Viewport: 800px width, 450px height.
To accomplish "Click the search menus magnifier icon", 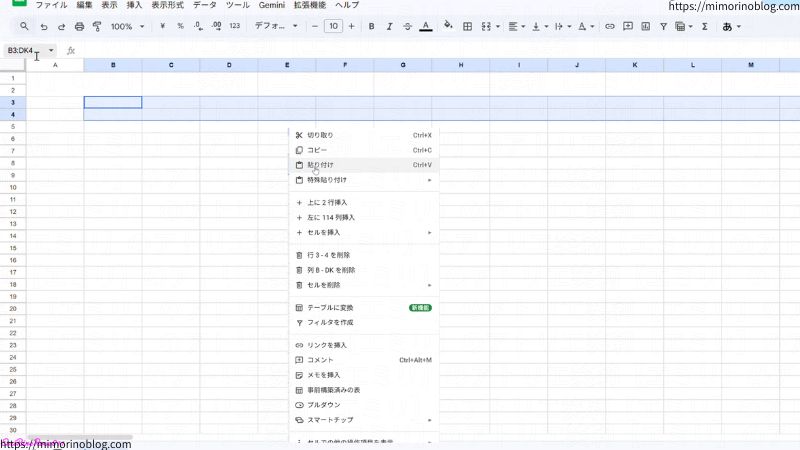I will [x=24, y=26].
